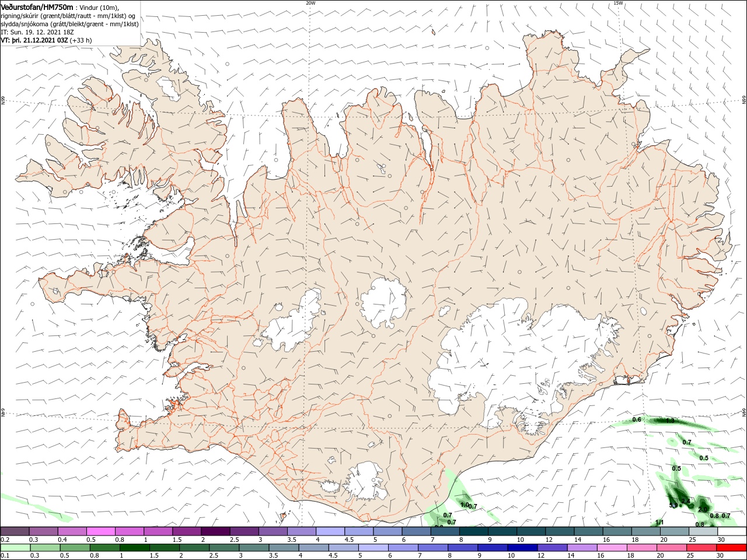Image resolution: width=747 pixels, height=560 pixels.
Task: Click the 1.0 precipitation value off the south coast
Action: [465, 505]
